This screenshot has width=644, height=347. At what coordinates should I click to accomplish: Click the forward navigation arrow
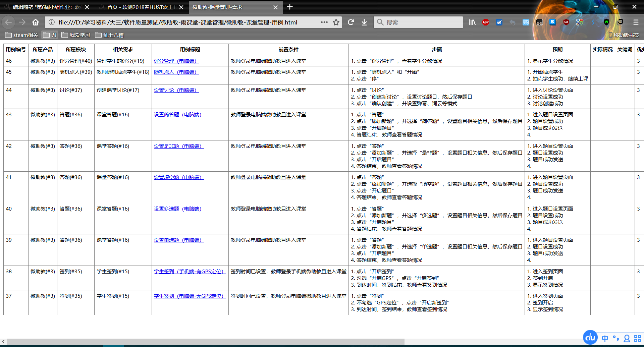[22, 22]
